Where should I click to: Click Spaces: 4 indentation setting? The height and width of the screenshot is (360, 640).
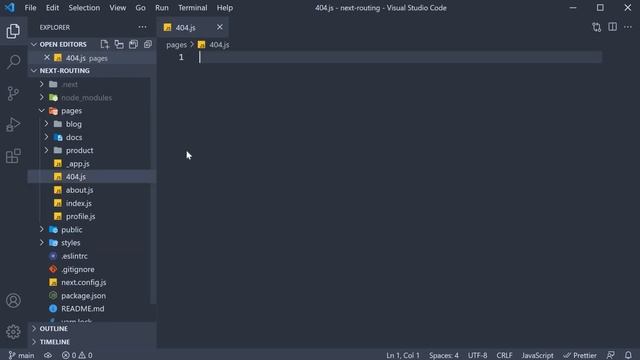tap(444, 355)
